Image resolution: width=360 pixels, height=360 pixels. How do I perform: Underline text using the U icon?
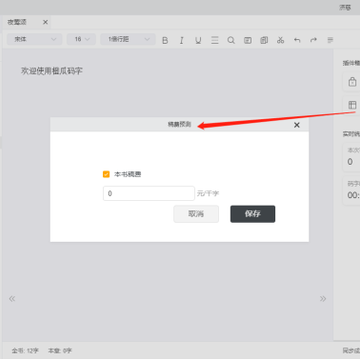[198, 40]
